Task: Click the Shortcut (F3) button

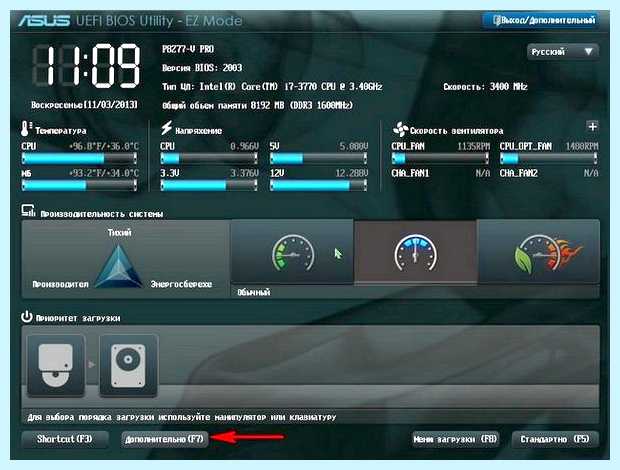Action: click(x=65, y=439)
